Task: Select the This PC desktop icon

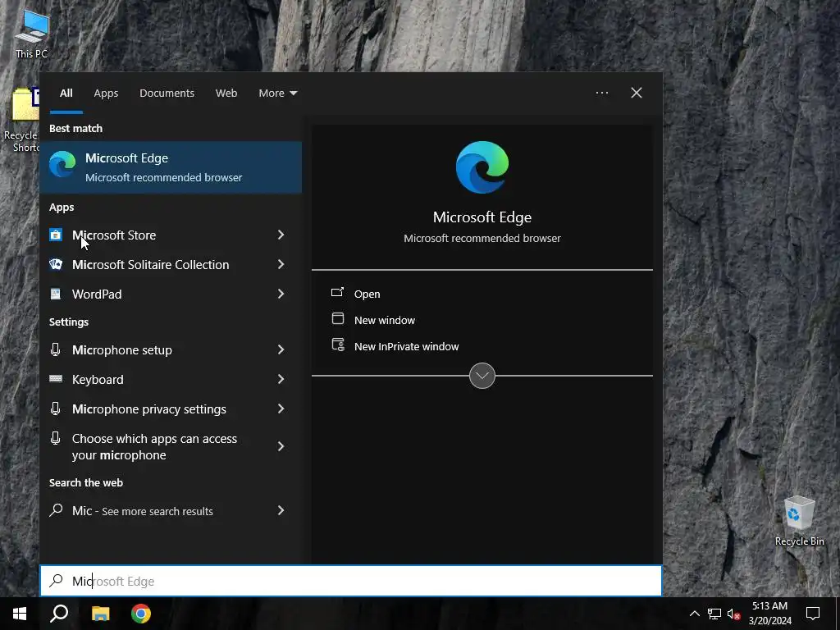Action: (x=32, y=33)
